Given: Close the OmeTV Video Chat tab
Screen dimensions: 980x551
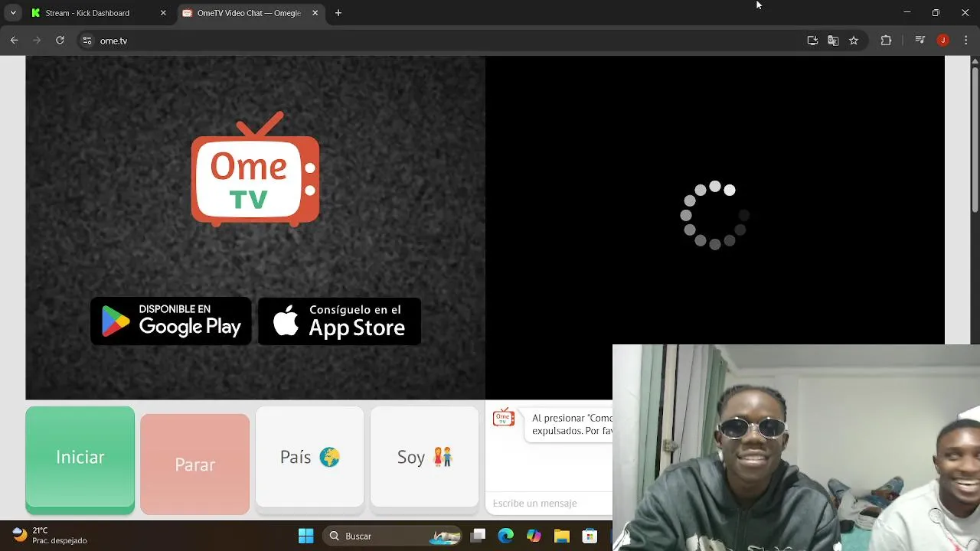Looking at the screenshot, I should coord(315,13).
